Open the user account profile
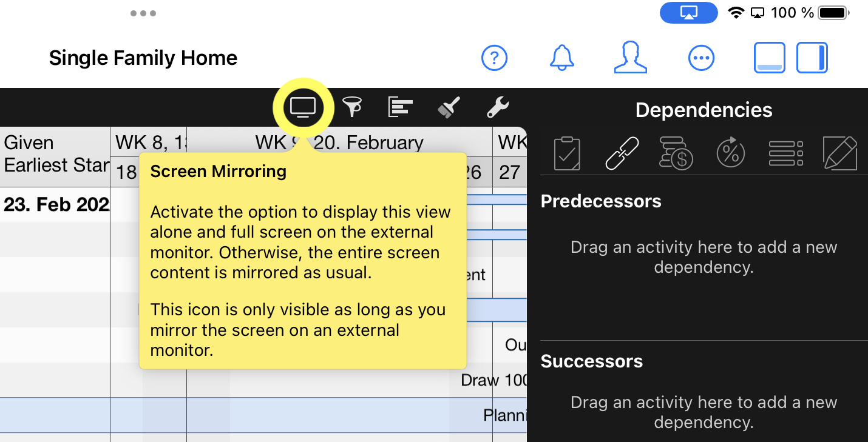Viewport: 868px width, 442px height. (630, 58)
